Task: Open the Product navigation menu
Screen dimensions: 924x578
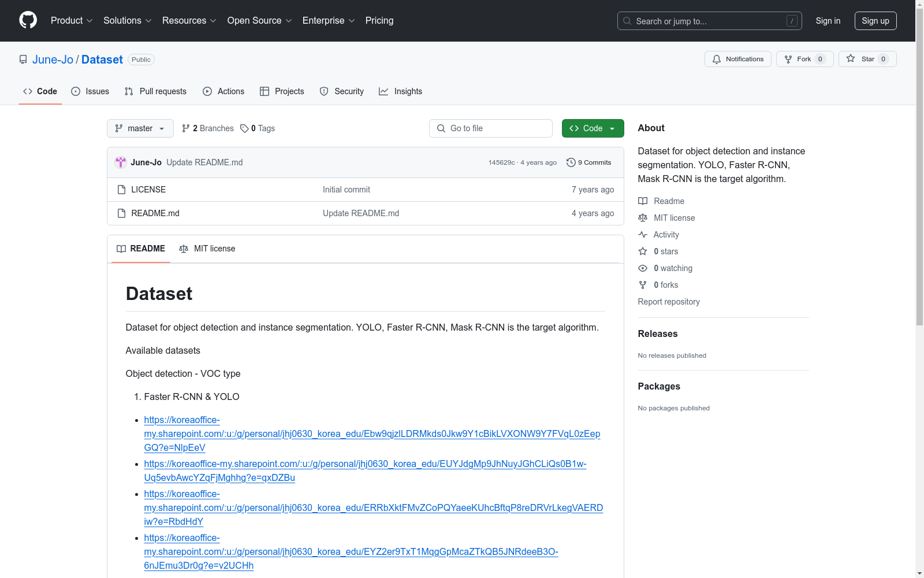Action: tap(72, 21)
